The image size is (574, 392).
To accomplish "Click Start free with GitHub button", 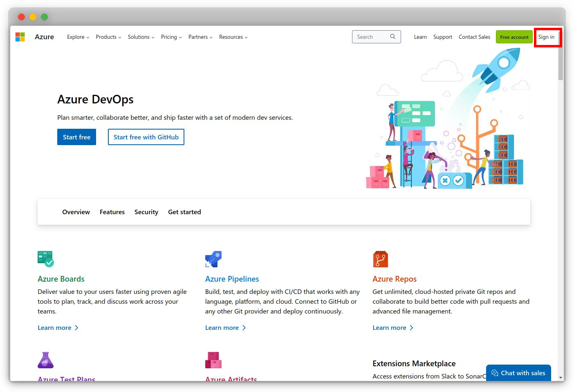I will 146,137.
